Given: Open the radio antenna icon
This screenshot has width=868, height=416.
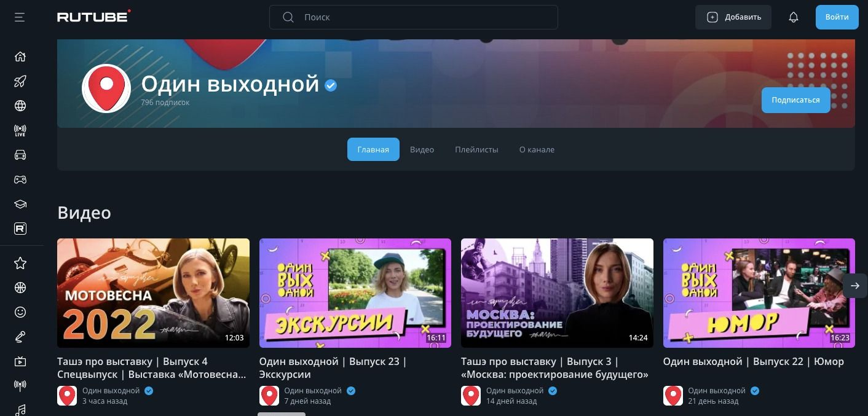Looking at the screenshot, I should (20, 386).
